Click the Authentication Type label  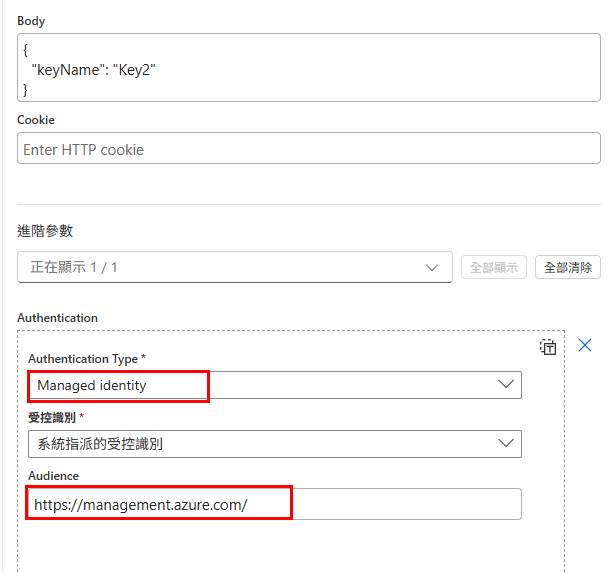tap(83, 359)
